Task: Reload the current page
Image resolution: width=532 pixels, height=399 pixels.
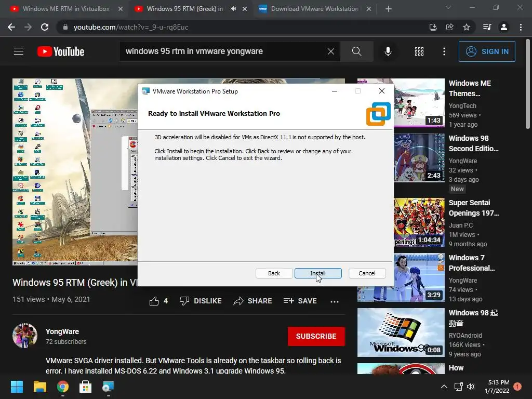Action: (45, 27)
